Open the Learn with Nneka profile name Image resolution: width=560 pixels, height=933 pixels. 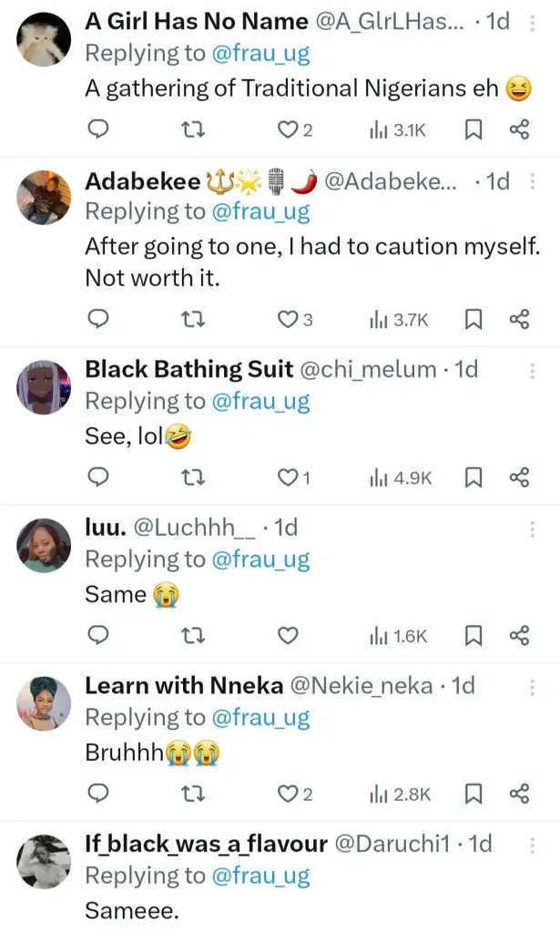(184, 685)
